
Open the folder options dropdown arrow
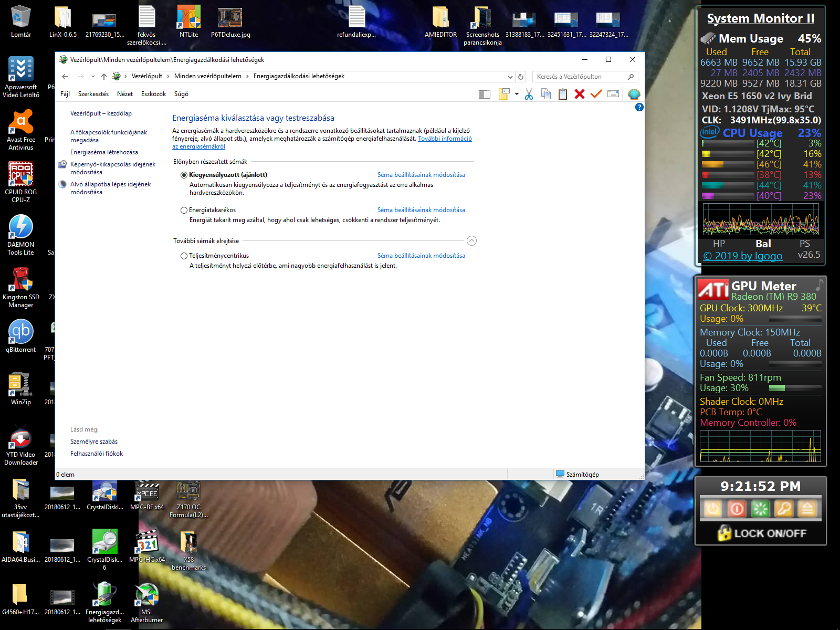click(x=517, y=94)
